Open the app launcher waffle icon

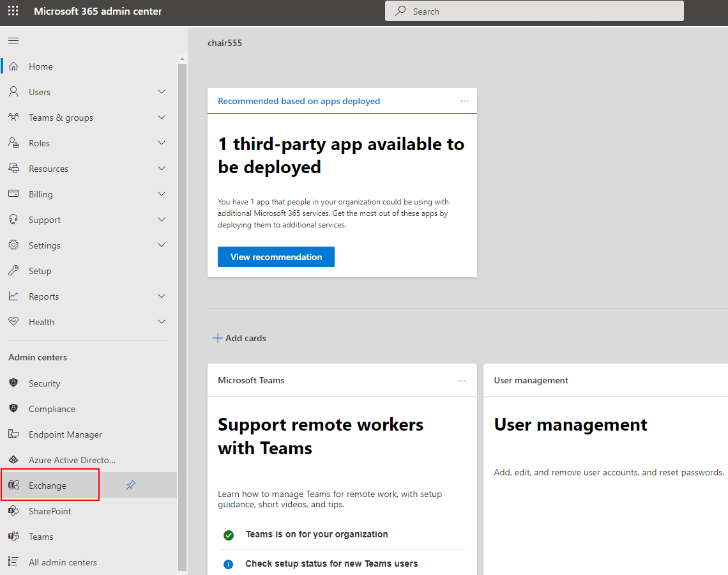pos(13,11)
